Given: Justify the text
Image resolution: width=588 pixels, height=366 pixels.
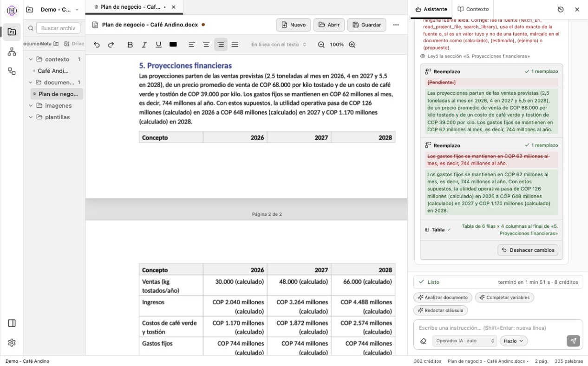Looking at the screenshot, I should tap(235, 45).
